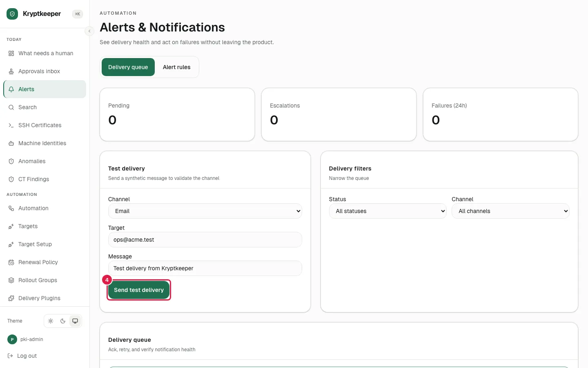This screenshot has height=368, width=588.
Task: Collapse the sidebar with the chevron
Action: tap(89, 31)
